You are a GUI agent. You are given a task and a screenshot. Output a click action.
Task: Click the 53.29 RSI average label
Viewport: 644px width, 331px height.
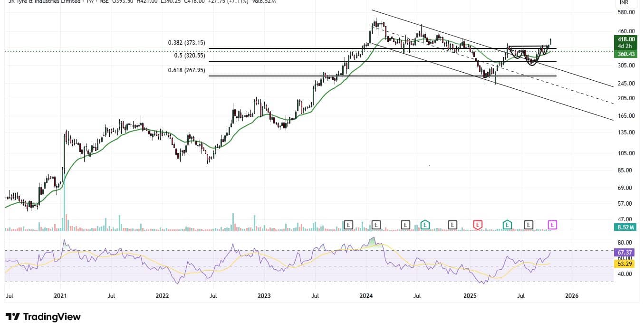coord(626,264)
